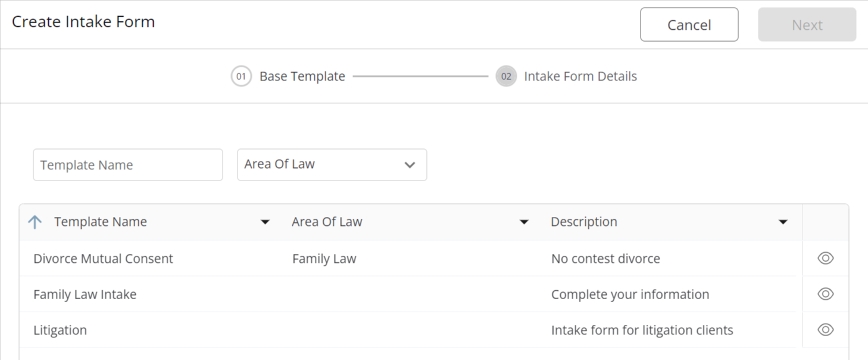Focus the Template Name search field

click(x=128, y=165)
